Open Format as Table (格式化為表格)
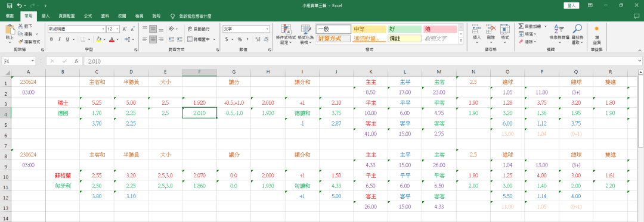The height and width of the screenshot is (222, 644). click(x=306, y=34)
